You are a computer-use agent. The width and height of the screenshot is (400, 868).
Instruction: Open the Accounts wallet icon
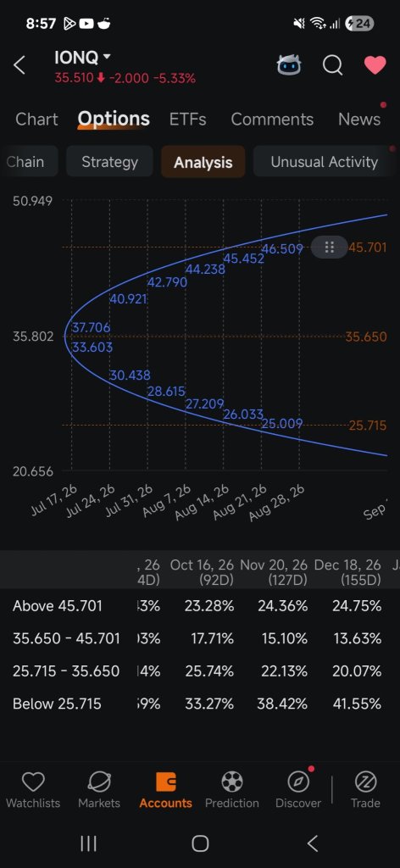[166, 782]
